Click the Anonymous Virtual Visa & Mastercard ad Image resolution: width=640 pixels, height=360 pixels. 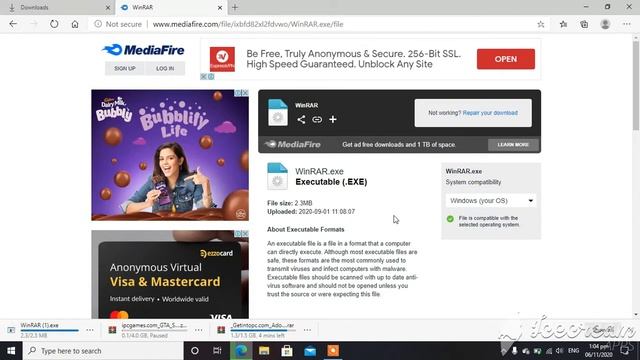(170, 274)
